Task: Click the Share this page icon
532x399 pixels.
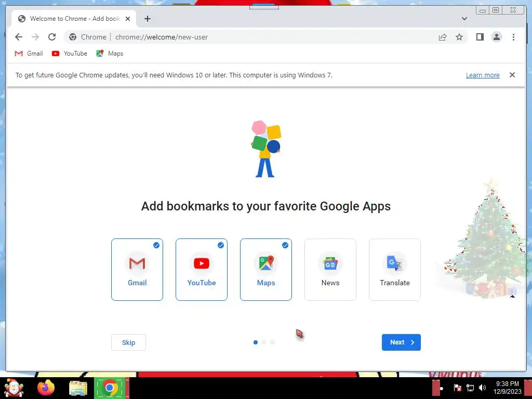Action: click(443, 37)
